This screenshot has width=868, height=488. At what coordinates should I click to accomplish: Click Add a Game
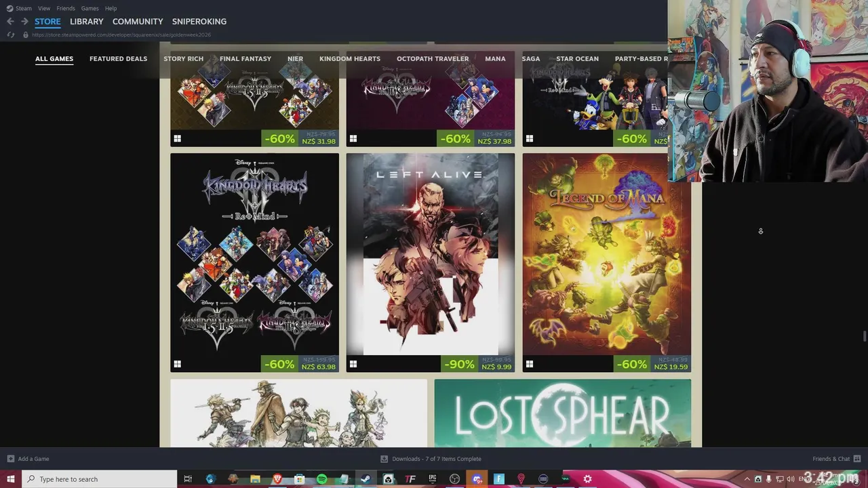28,459
